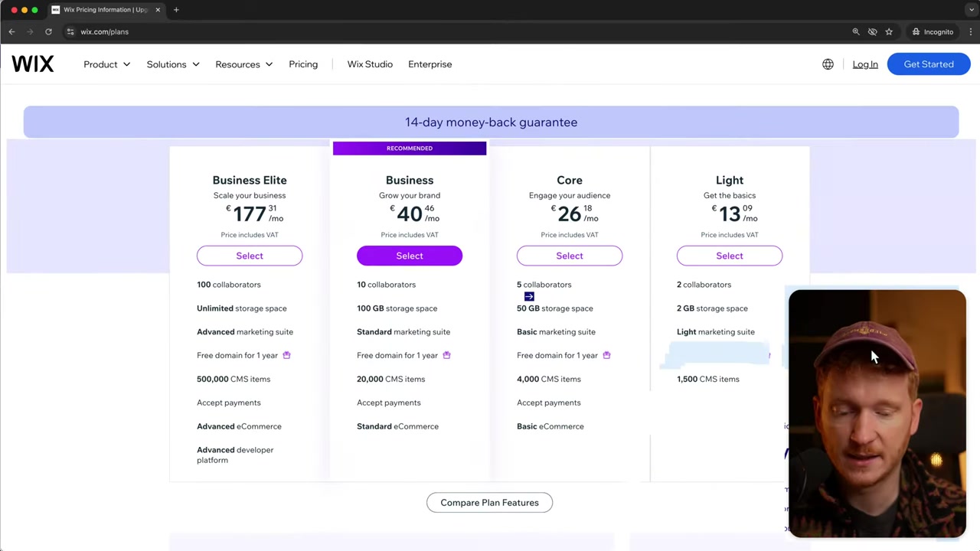
Task: Click the site info icon beside wix.com/plans
Action: (70, 32)
